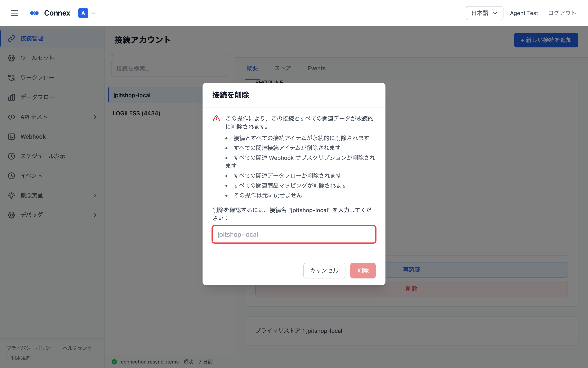
Task: Open the ヘルプセンター link
Action: click(x=80, y=348)
